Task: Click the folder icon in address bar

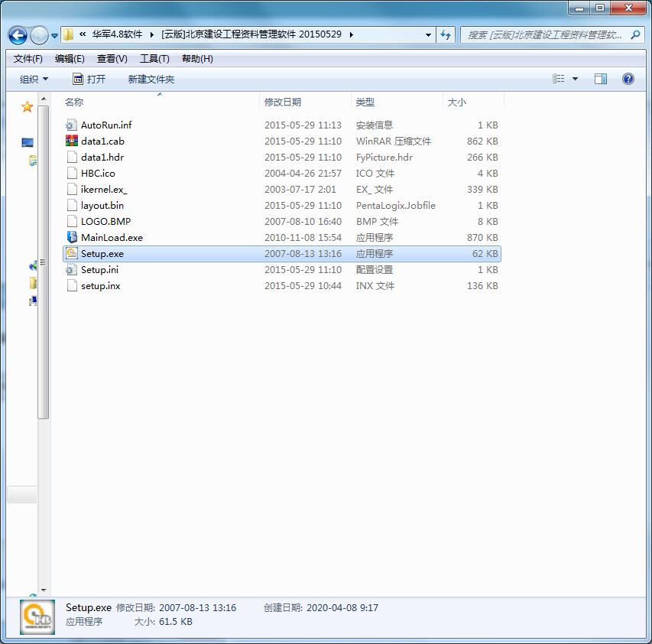Action: [x=69, y=34]
